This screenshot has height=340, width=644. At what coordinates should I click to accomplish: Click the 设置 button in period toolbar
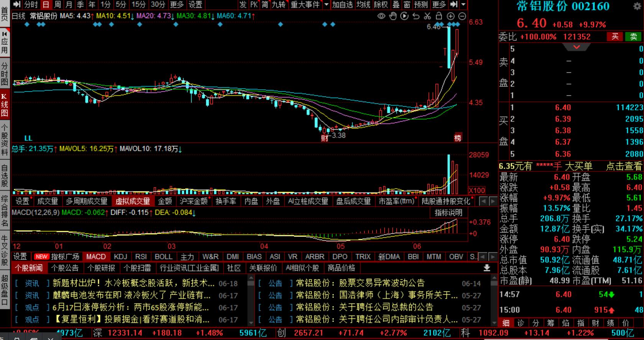click(x=195, y=5)
